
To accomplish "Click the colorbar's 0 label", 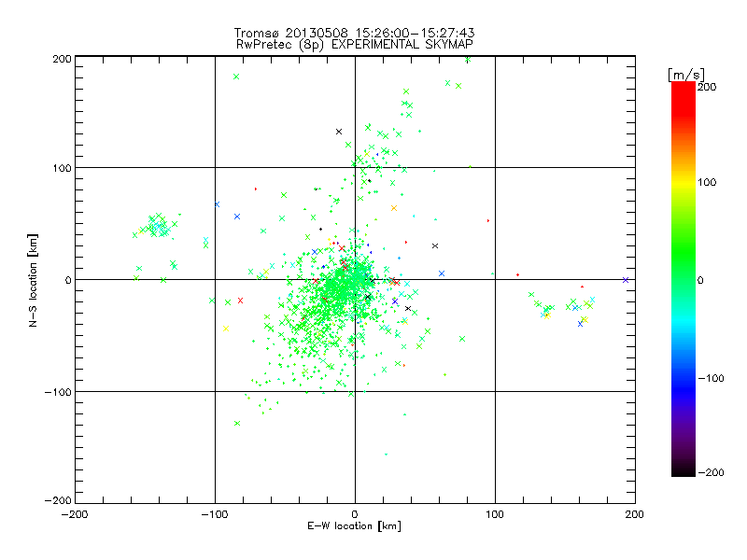I will (x=700, y=280).
